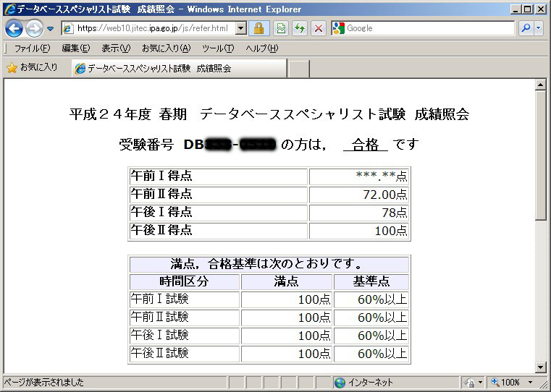Click the compatibility view icon
Viewport: 551px width, 392px height.
point(280,28)
